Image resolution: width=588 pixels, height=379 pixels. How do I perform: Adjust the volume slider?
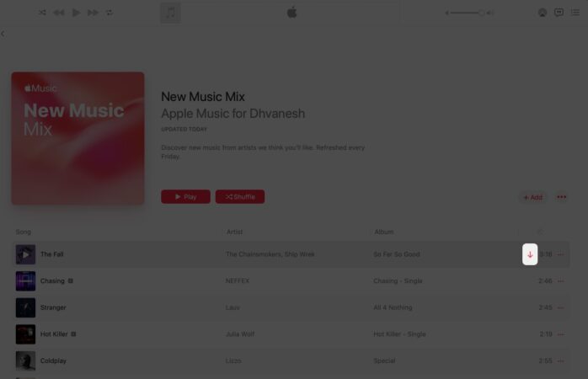[x=468, y=13]
